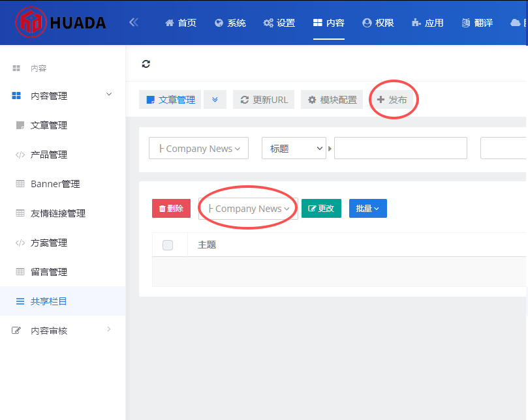Select the 内容 top navigation tab
The image size is (528, 420).
(x=329, y=23)
